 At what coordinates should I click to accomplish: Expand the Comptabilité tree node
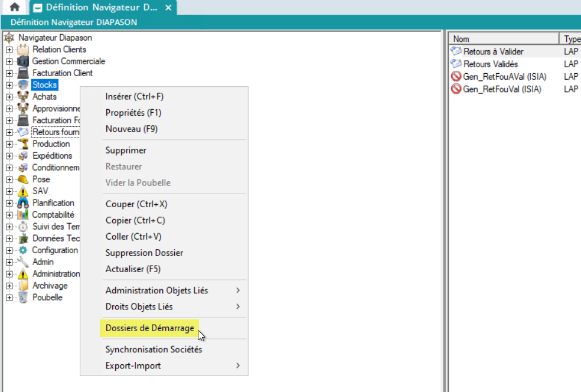point(9,215)
